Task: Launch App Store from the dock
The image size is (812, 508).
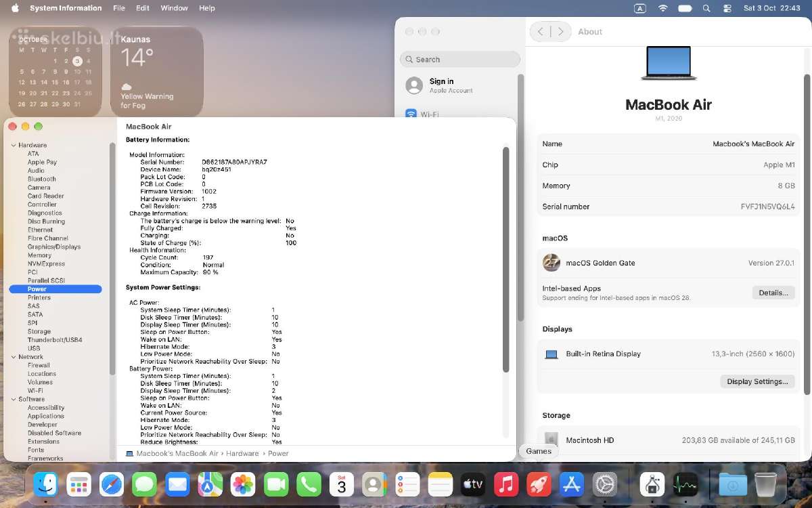Action: 571,484
